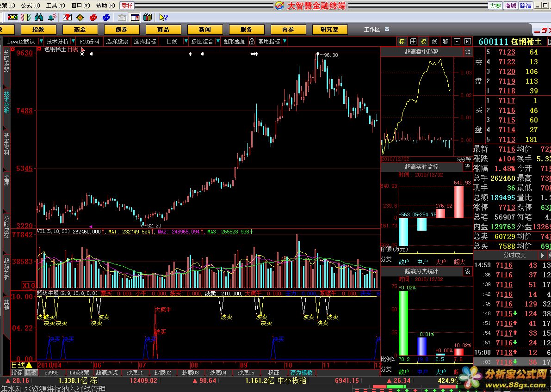Viewport: 551px width, 392px height.
Task: Click the 路演 link at top right
Action: (x=526, y=6)
